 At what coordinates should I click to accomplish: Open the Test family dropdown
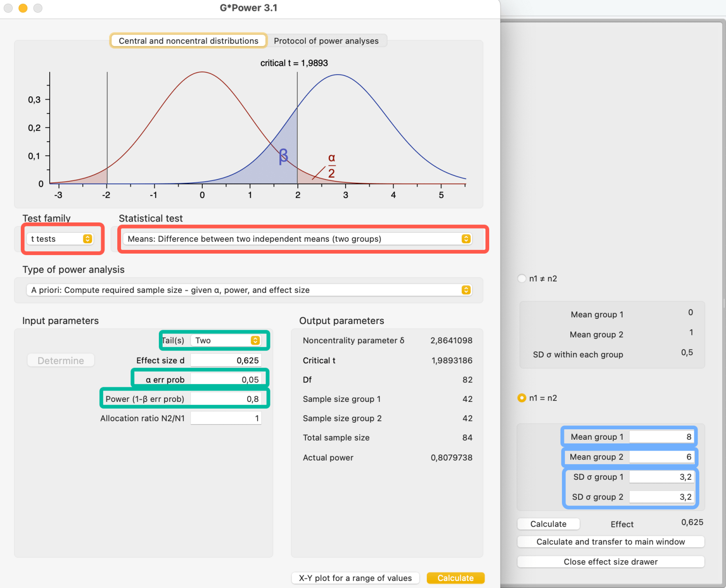click(60, 239)
